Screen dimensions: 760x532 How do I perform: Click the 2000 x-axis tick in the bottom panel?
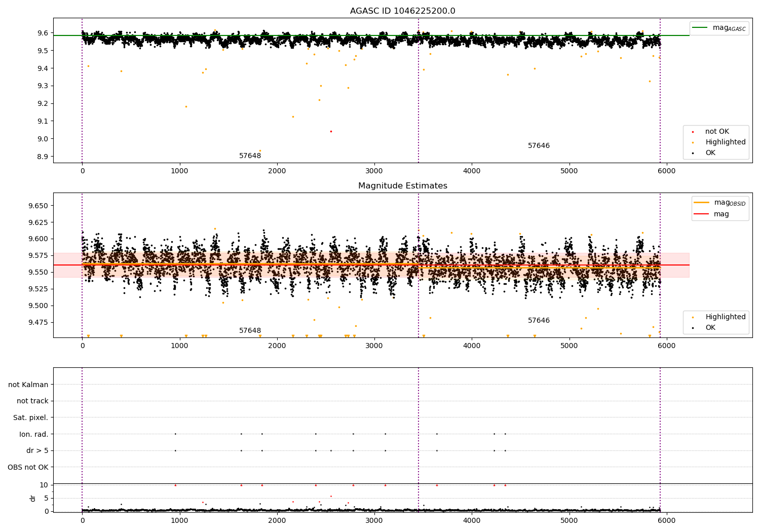[277, 521]
